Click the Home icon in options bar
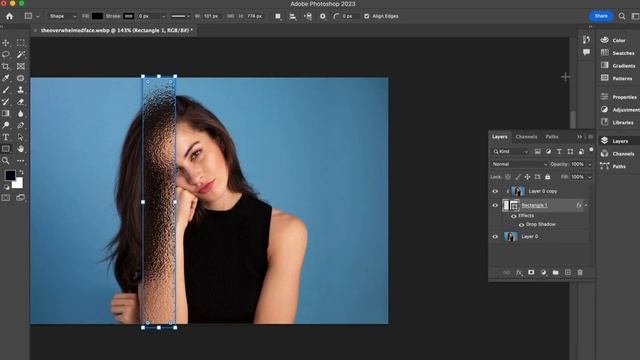The image size is (640, 360). 9,16
